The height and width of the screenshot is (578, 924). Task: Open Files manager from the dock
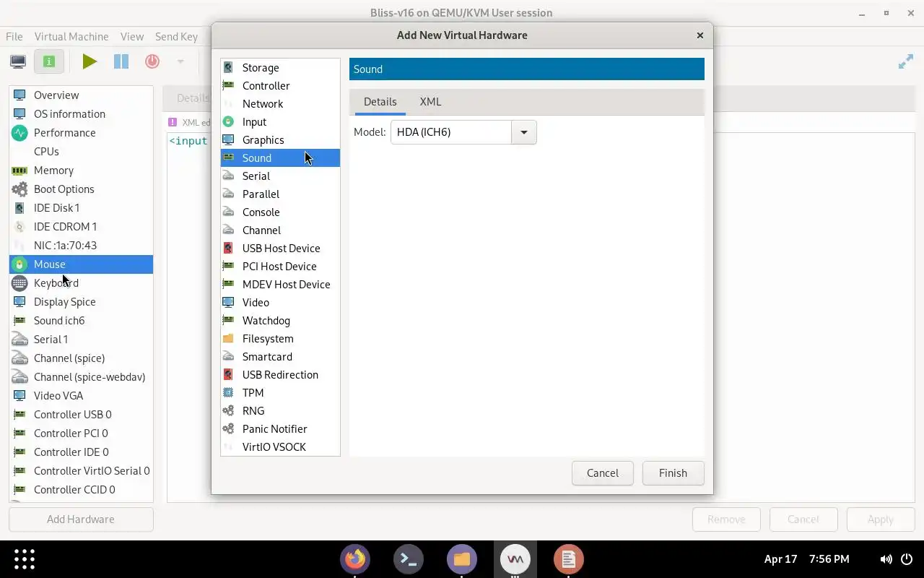(462, 558)
